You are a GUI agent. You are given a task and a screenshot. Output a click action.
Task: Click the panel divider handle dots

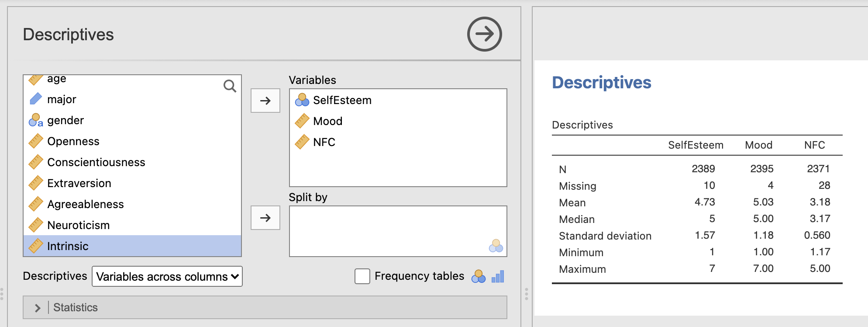click(527, 294)
